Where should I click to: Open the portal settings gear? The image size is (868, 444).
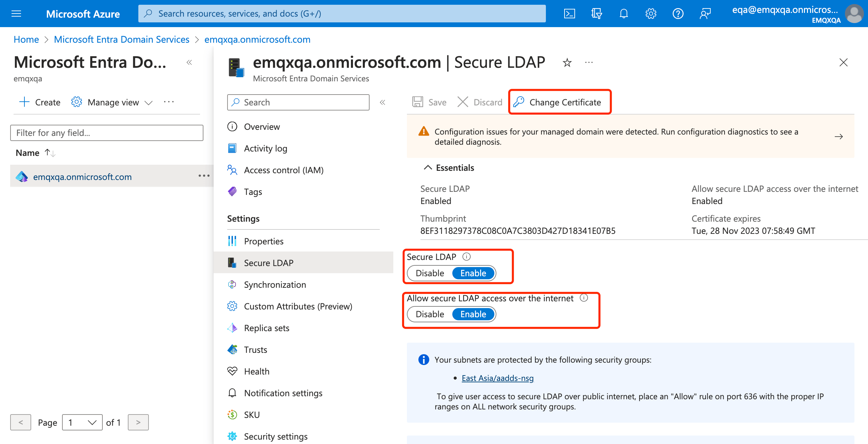pyautogui.click(x=651, y=14)
